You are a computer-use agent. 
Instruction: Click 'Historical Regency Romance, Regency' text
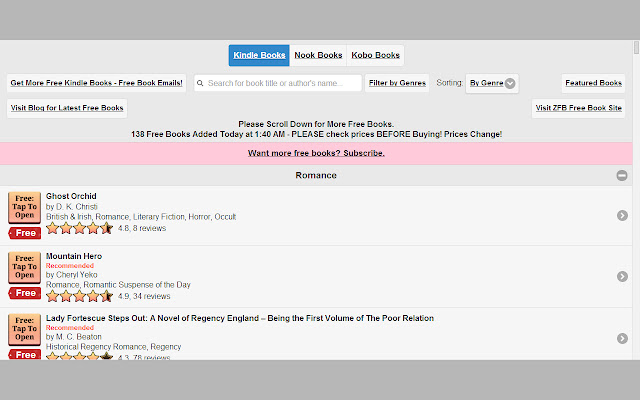pos(113,347)
